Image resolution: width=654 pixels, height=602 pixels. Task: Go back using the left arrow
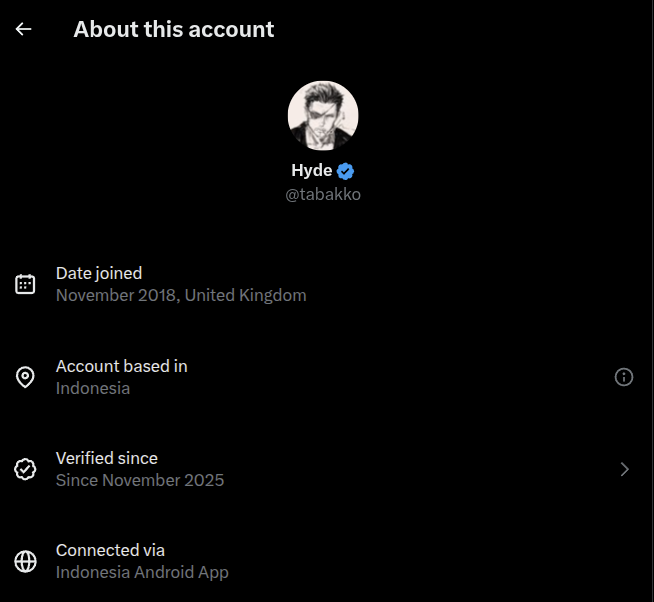[23, 29]
